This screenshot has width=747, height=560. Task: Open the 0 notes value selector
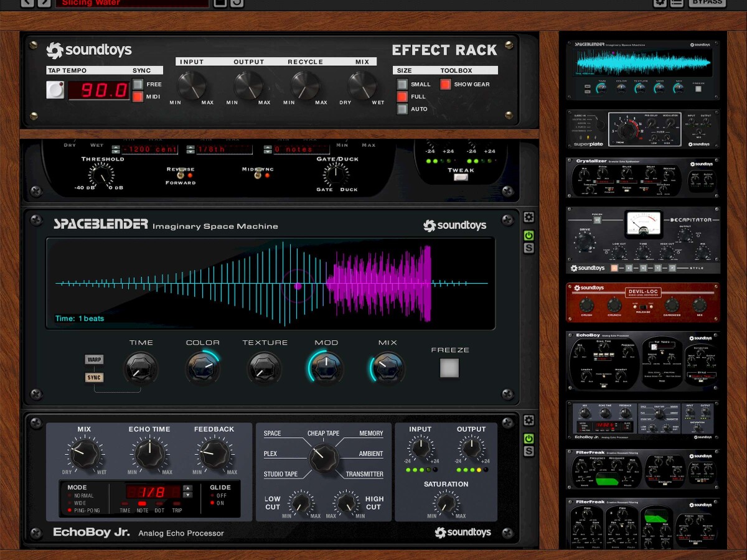pyautogui.click(x=300, y=149)
